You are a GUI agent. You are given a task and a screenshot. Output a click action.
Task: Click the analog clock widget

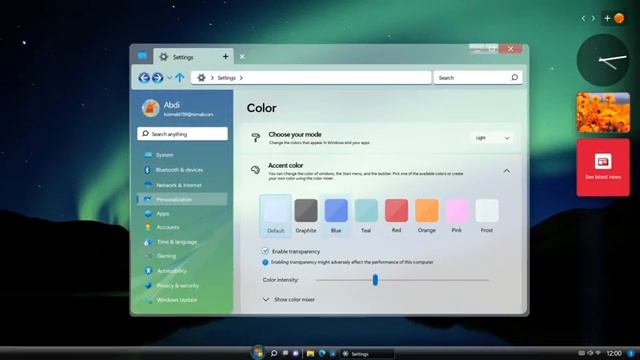tap(603, 60)
